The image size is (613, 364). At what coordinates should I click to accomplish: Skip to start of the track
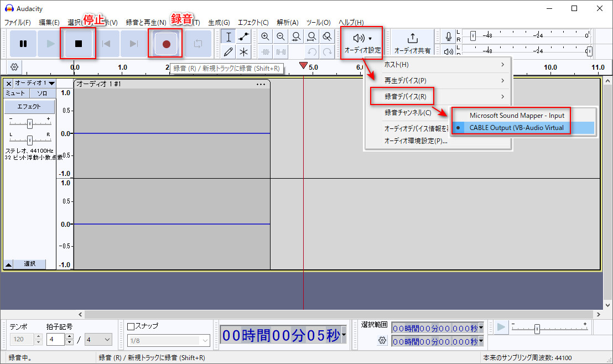click(x=106, y=44)
